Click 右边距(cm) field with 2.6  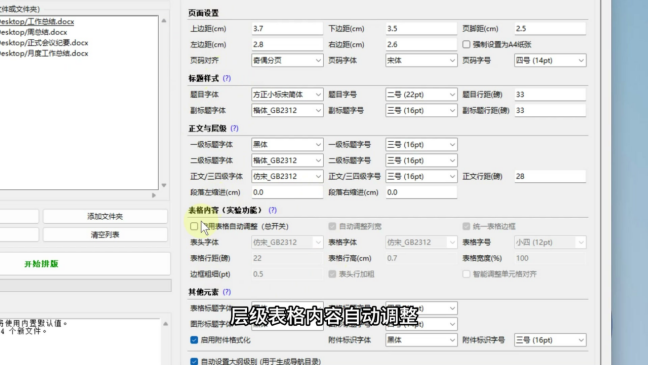tap(421, 44)
